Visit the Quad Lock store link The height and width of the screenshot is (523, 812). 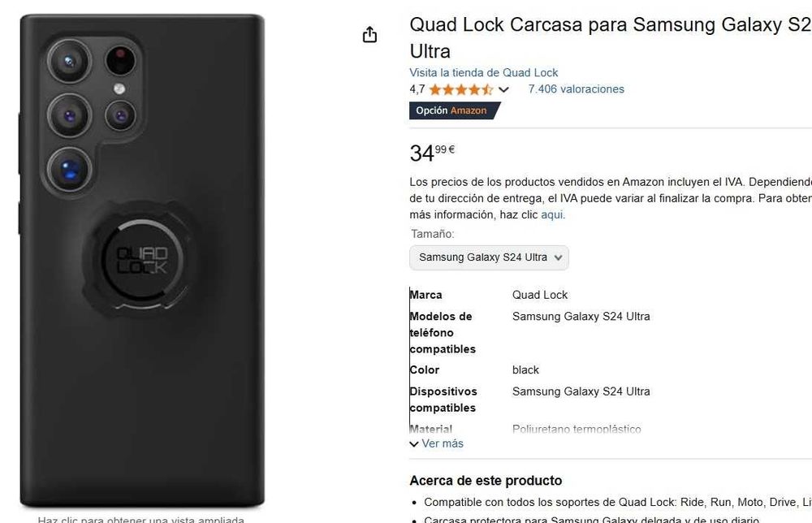[x=483, y=72]
